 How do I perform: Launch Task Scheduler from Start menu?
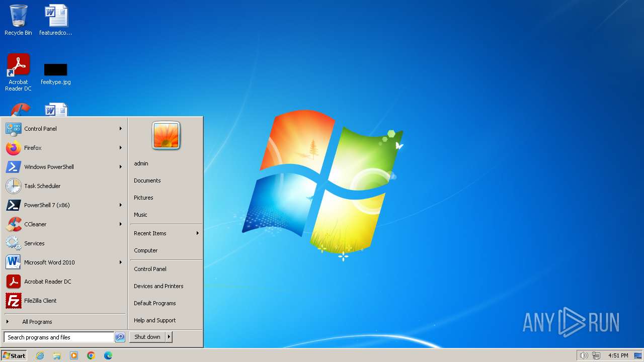click(64, 186)
